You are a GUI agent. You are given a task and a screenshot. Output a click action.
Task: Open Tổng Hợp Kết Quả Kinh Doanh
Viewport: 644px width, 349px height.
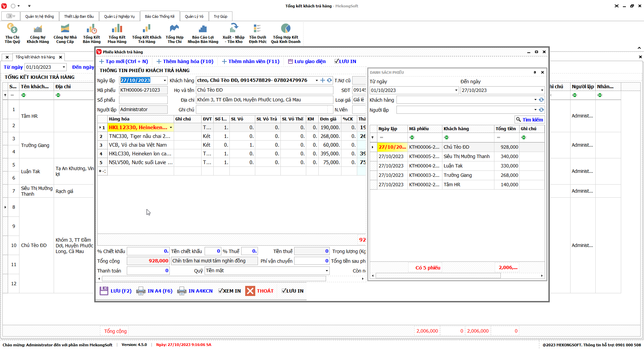285,29
